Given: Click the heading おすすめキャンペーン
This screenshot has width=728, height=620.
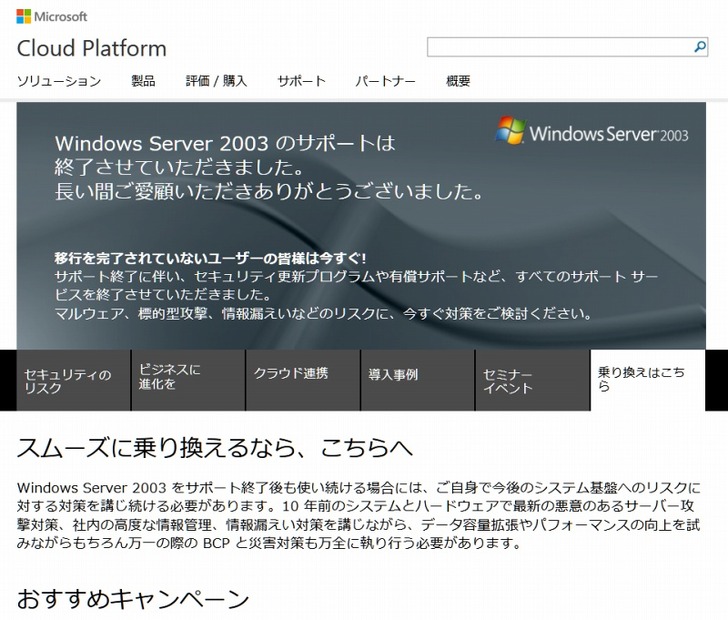Looking at the screenshot, I should [133, 599].
